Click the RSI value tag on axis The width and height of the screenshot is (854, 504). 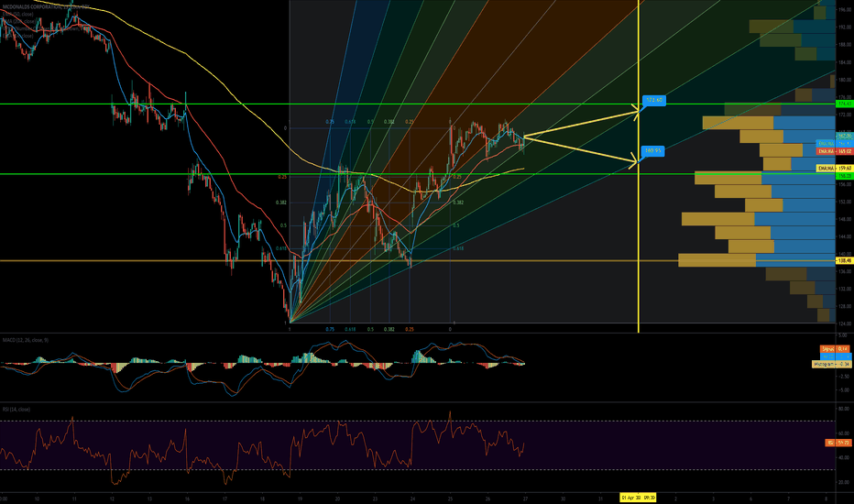[x=838, y=443]
